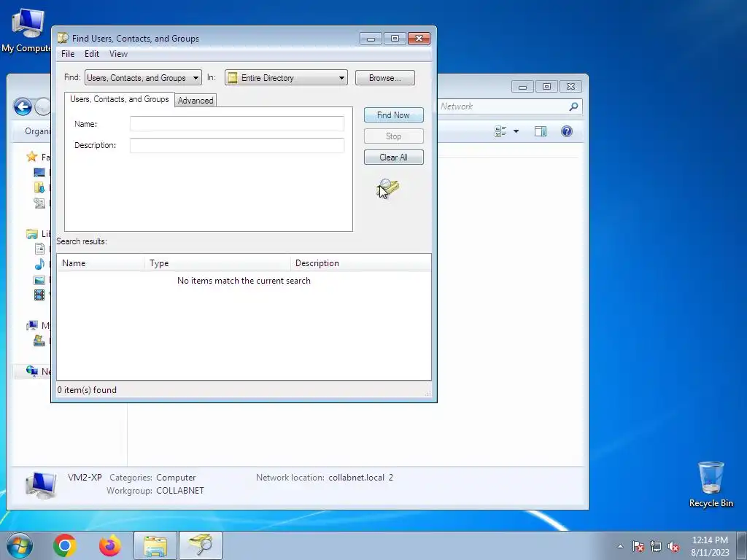Select the drive icon under Computer
The image size is (747, 560).
pyautogui.click(x=39, y=341)
